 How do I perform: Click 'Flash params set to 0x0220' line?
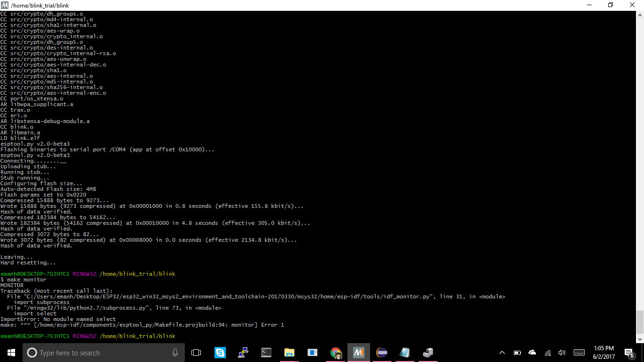[x=43, y=195]
